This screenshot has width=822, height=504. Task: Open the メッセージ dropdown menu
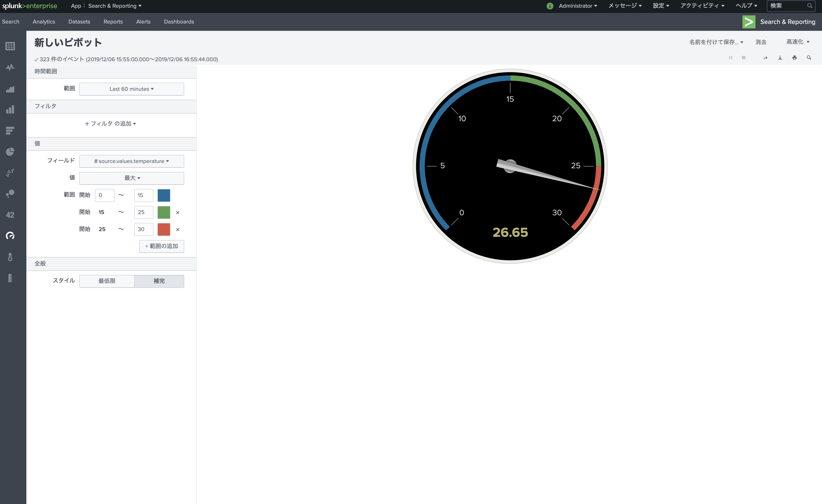(x=625, y=6)
